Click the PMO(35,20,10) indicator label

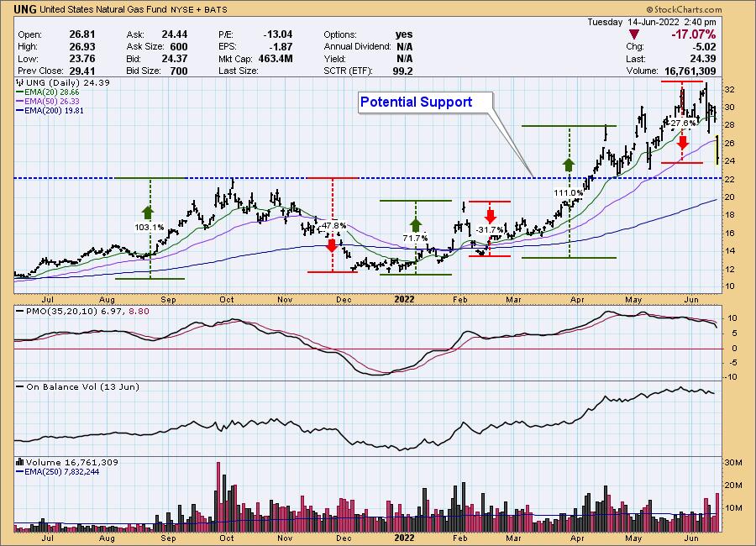(x=50, y=312)
